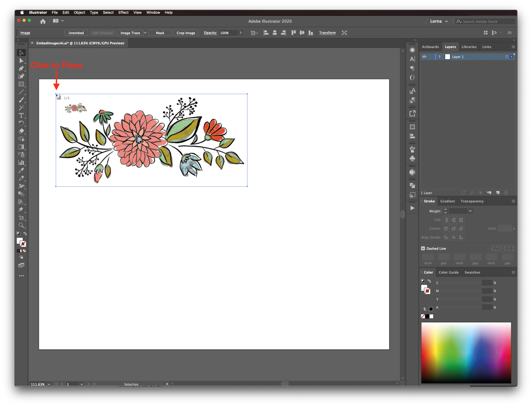
Task: Open the Image Trace preset dropdown arrow
Action: 145,33
